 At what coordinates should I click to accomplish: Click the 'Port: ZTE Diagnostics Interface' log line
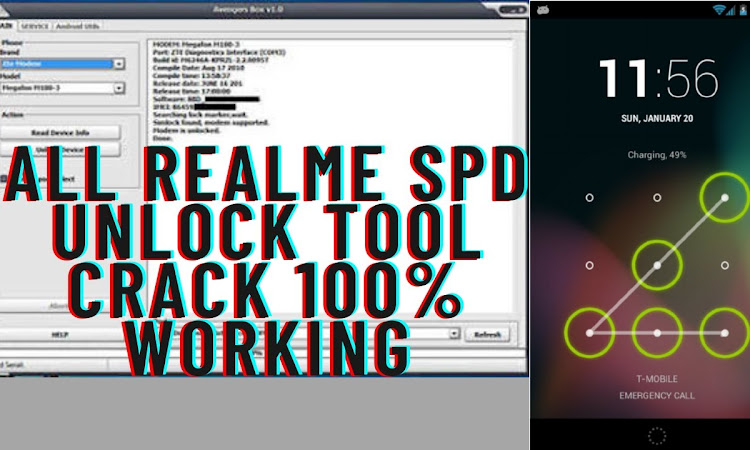click(x=219, y=52)
